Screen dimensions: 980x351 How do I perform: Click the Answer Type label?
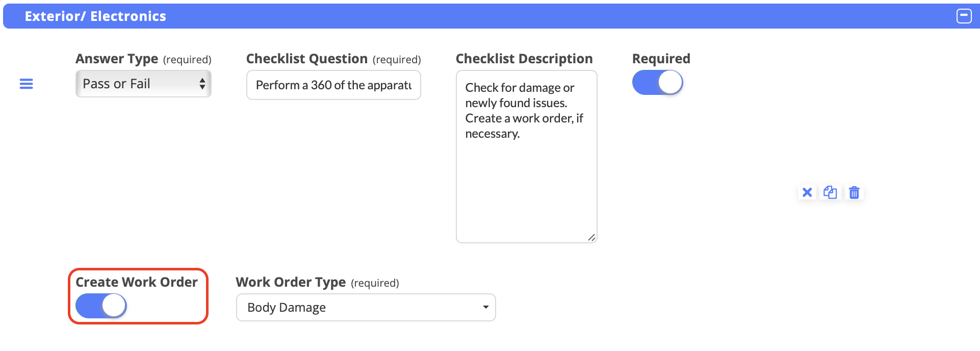pyautogui.click(x=117, y=59)
